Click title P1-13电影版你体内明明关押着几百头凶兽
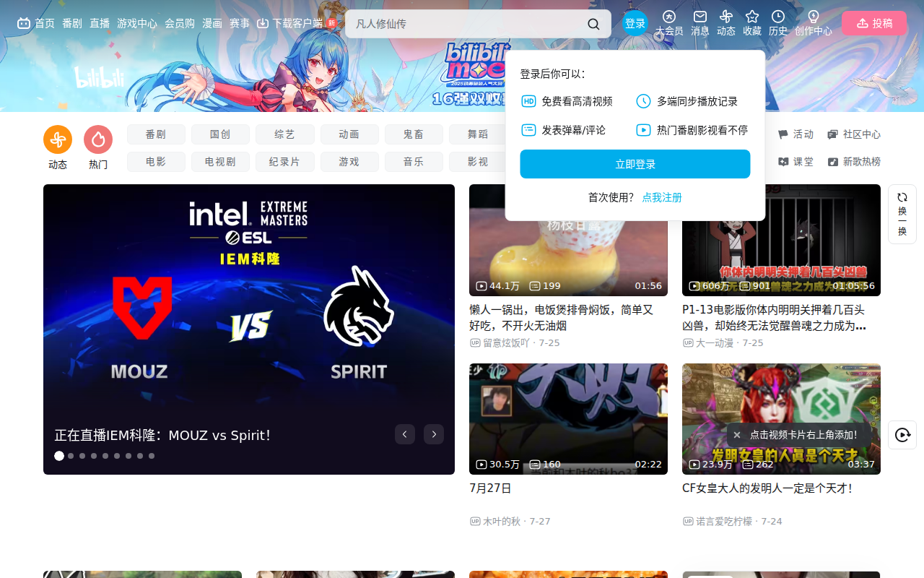The height and width of the screenshot is (578, 924). point(774,318)
